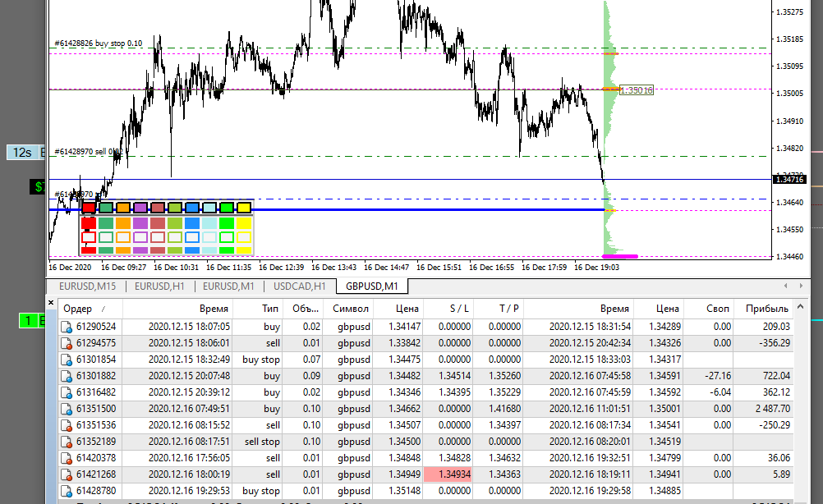Choose the hollow blue outline swatch
This screenshot has height=504, width=823.
click(x=192, y=237)
